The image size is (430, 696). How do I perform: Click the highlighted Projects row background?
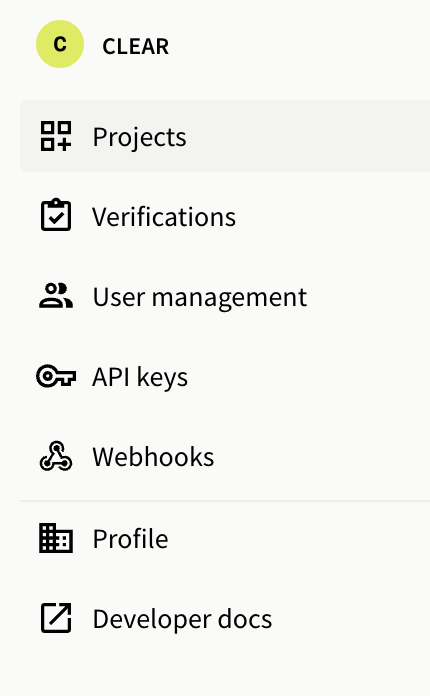pos(225,136)
